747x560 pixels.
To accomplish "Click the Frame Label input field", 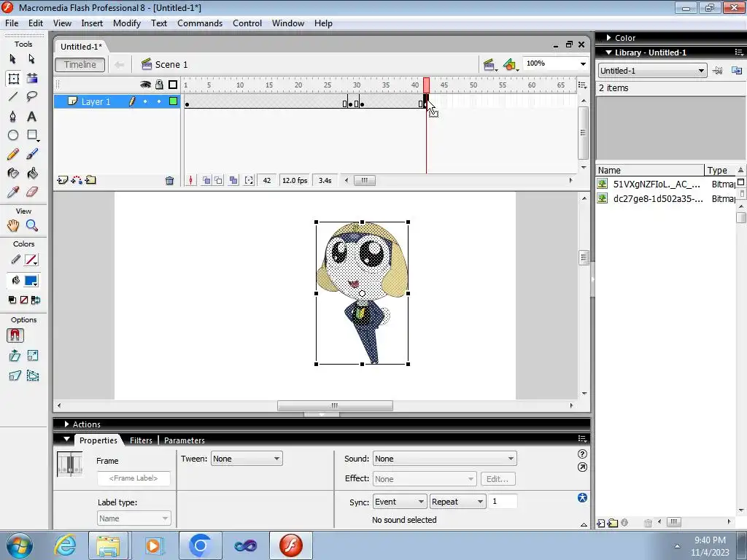I will coord(133,478).
